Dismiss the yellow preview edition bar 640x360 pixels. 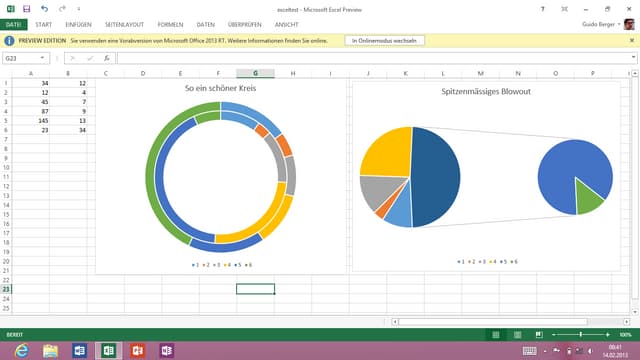(x=631, y=40)
